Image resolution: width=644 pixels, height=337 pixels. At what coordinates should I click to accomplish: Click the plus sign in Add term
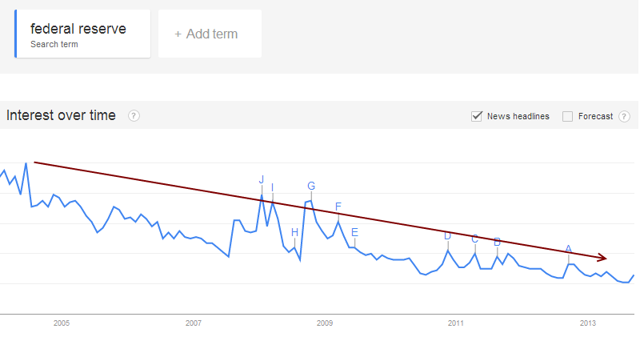point(178,34)
